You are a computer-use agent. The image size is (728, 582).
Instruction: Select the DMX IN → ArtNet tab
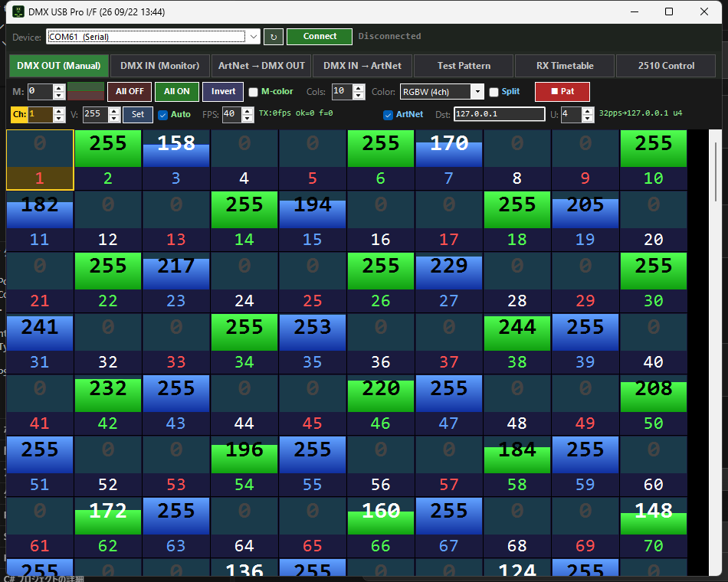coord(362,66)
